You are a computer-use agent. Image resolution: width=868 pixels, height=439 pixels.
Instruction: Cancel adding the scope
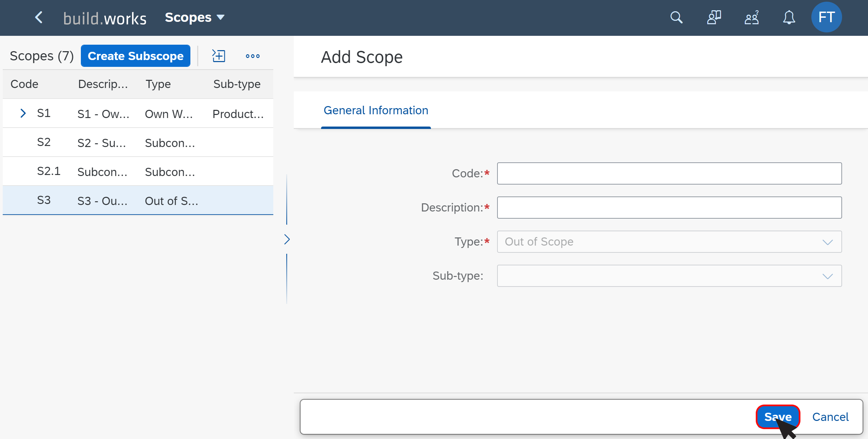[x=830, y=417]
